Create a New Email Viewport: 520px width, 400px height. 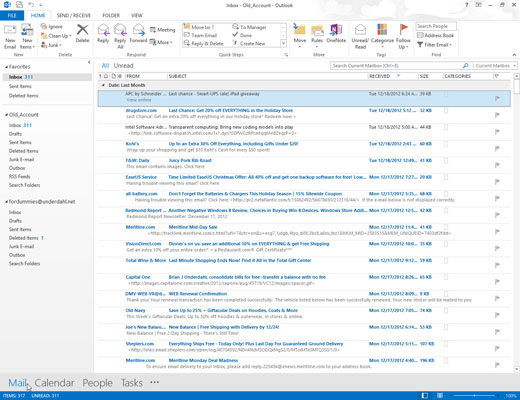pyautogui.click(x=10, y=37)
